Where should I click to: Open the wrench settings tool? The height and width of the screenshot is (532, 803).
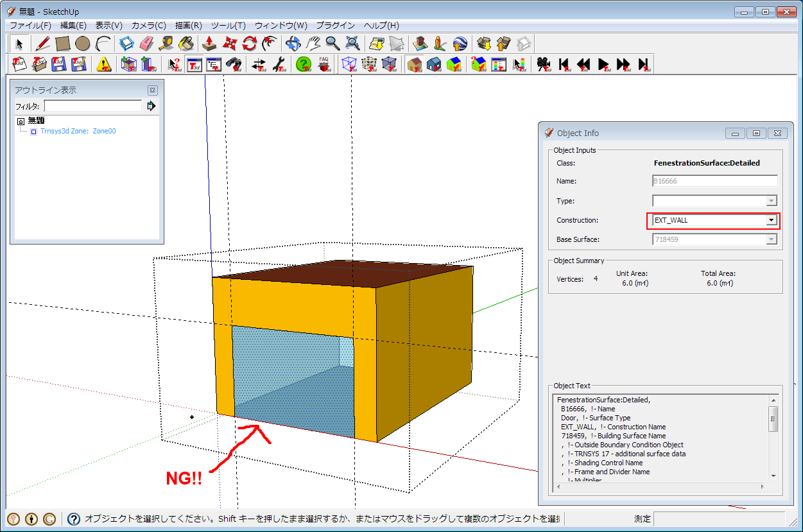point(279,64)
